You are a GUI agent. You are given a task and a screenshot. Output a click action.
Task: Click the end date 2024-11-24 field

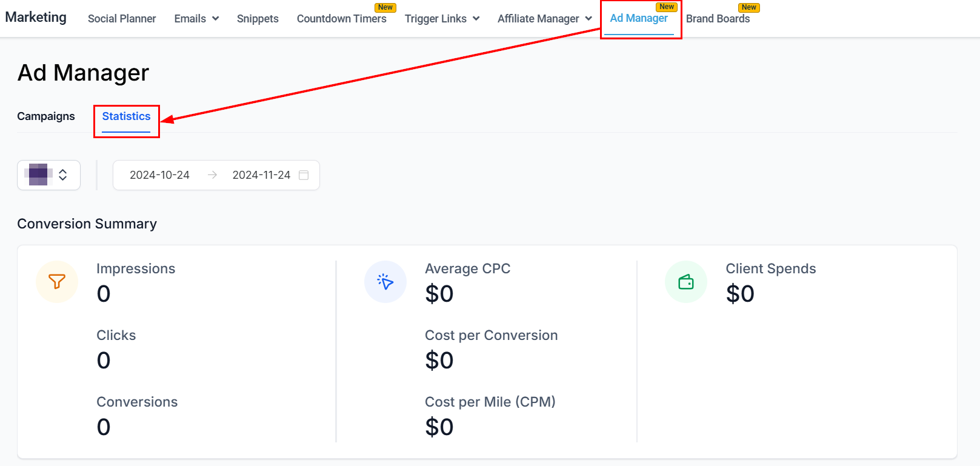[261, 175]
